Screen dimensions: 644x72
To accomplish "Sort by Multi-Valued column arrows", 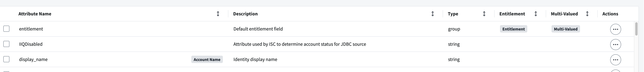I will coord(587,14).
